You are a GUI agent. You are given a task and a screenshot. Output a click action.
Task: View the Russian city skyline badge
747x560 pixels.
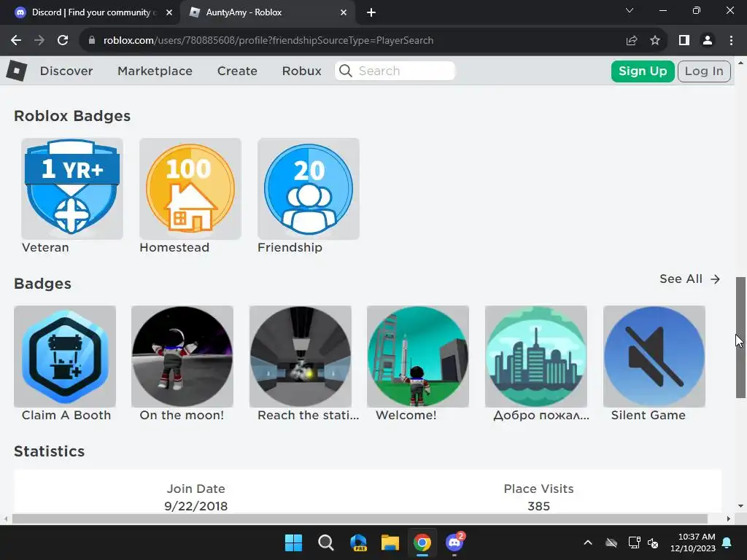click(x=536, y=356)
